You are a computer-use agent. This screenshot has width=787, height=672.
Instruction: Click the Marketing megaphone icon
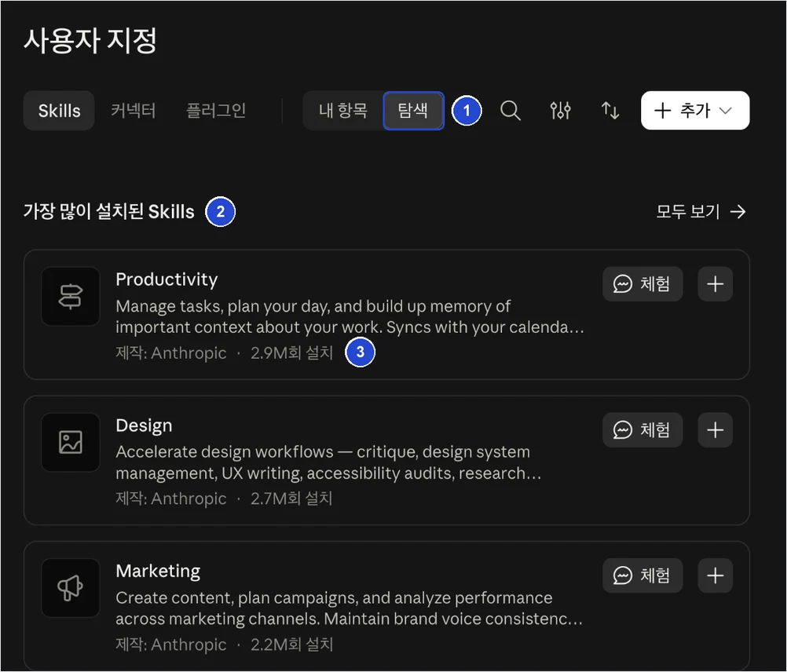[x=70, y=588]
